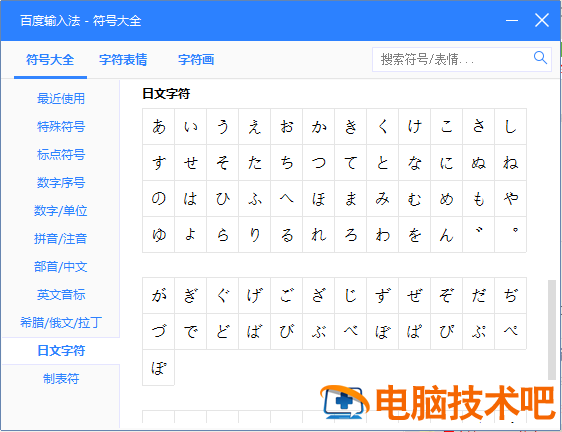Select the 数字序号 category
Image resolution: width=562 pixels, height=432 pixels.
click(61, 182)
